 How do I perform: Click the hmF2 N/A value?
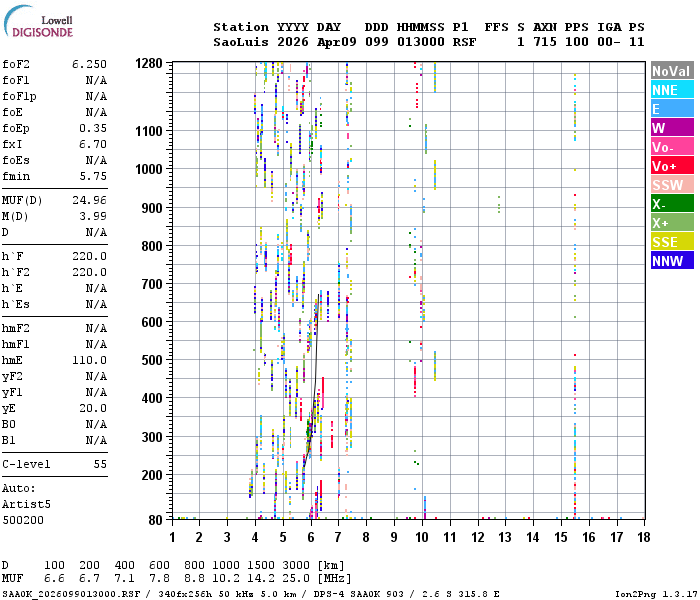pyautogui.click(x=96, y=328)
